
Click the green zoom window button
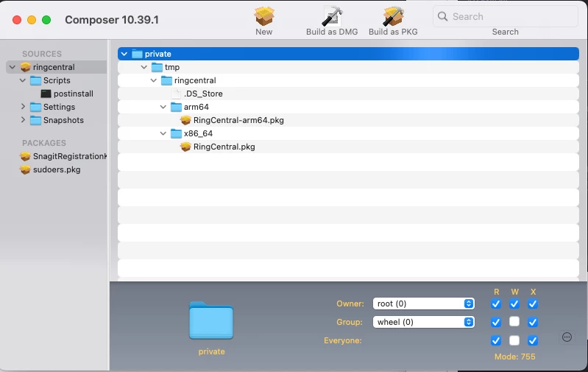(x=46, y=20)
